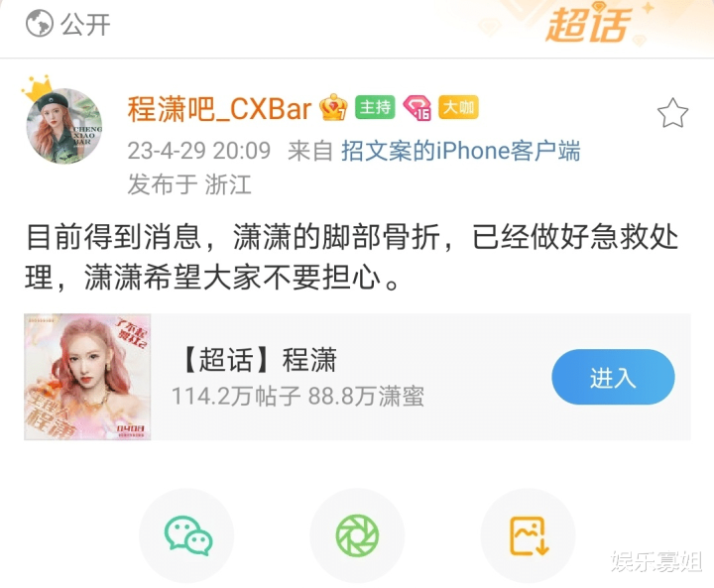Open the 程潇吧_CXBar profile name
Viewport: 714px width, 588px height.
219,109
